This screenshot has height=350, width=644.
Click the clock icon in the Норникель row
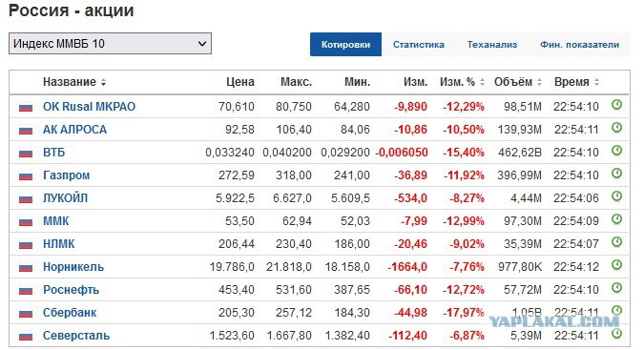(x=616, y=265)
